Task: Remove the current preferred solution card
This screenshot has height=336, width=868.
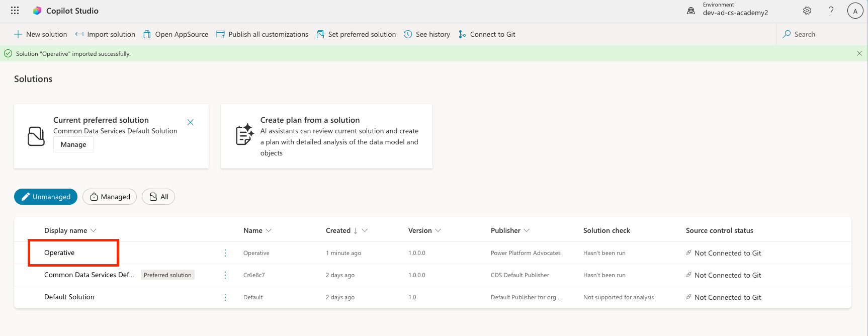Action: coord(191,122)
